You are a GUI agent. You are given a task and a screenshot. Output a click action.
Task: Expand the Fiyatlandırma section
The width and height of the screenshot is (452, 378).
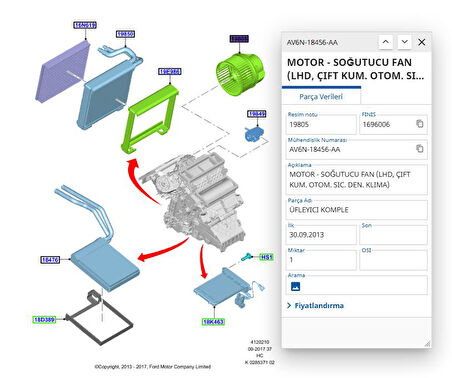[315, 305]
